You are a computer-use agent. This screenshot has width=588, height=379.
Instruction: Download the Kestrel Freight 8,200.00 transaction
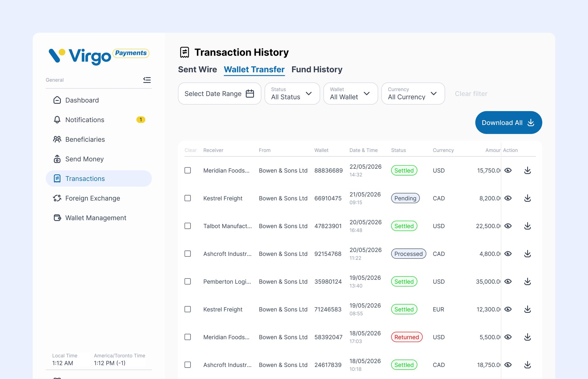[x=527, y=198]
